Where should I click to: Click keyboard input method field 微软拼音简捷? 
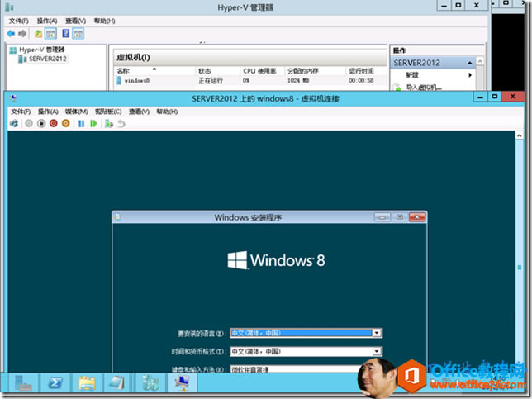click(x=295, y=369)
